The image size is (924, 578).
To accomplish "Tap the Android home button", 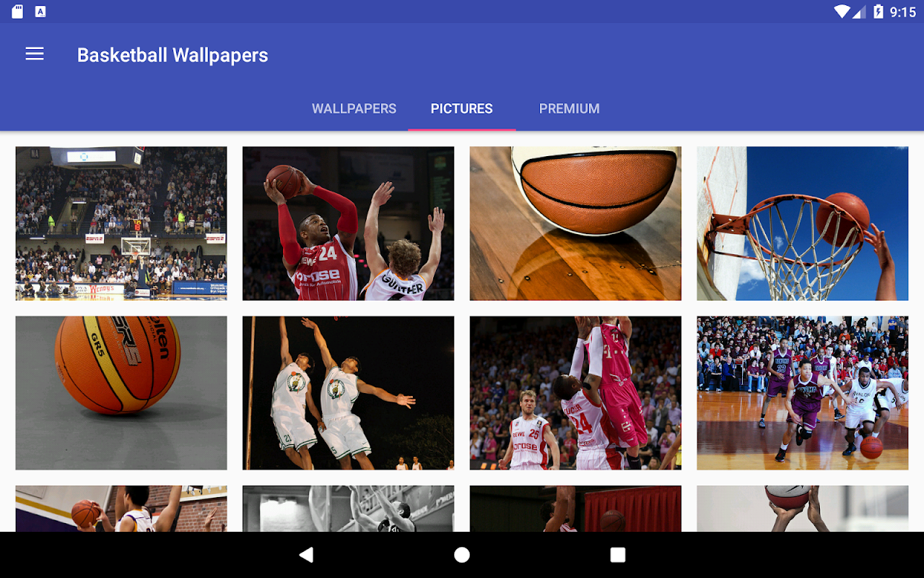I will [462, 554].
